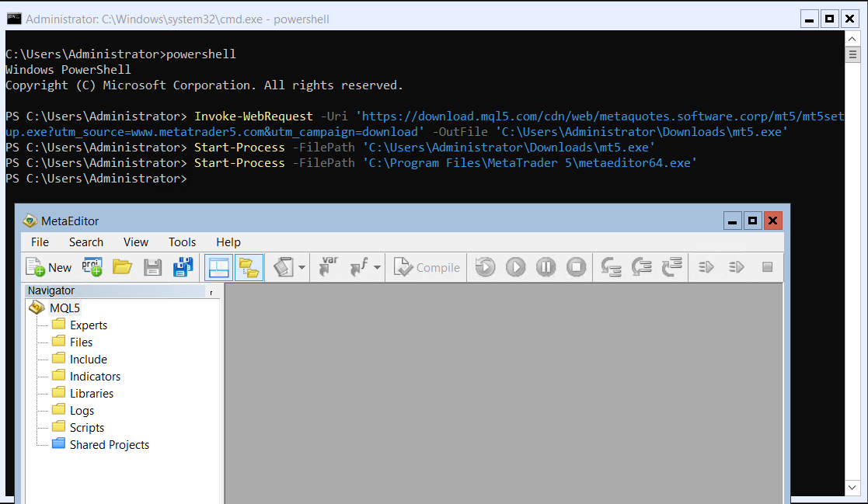Click the go-to function 'f' icon
868x504 pixels.
coord(359,266)
